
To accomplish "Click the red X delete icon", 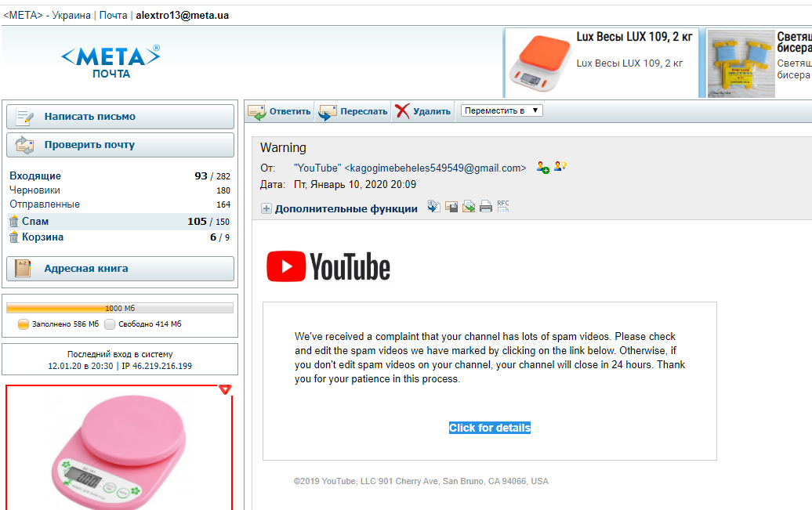I will (402, 110).
